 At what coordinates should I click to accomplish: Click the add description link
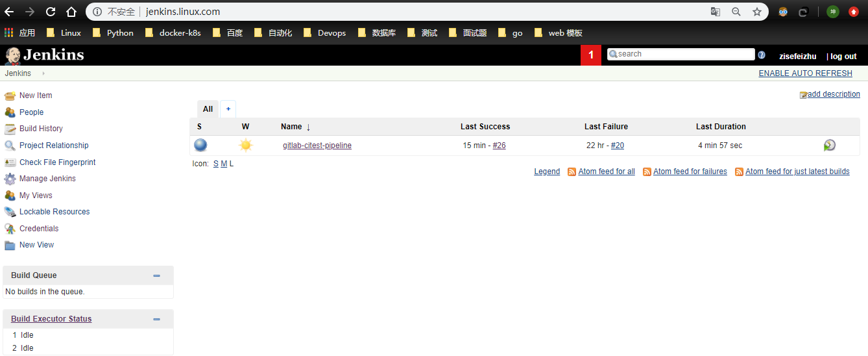(x=834, y=94)
